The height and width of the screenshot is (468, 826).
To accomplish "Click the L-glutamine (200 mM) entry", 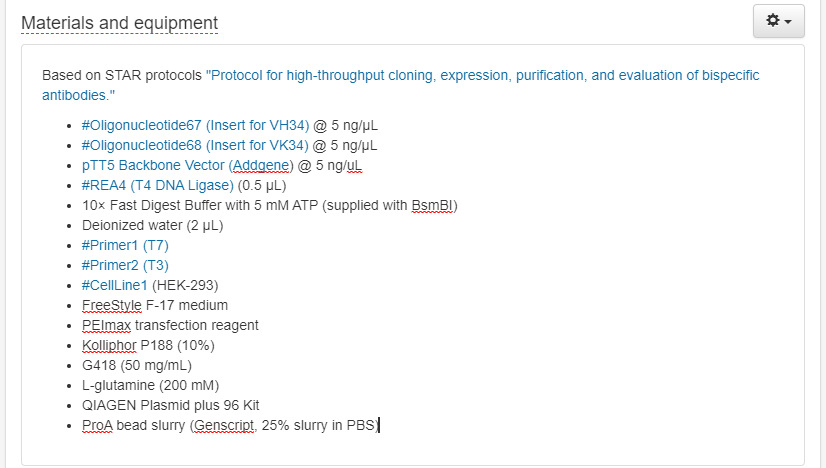I will pos(150,385).
